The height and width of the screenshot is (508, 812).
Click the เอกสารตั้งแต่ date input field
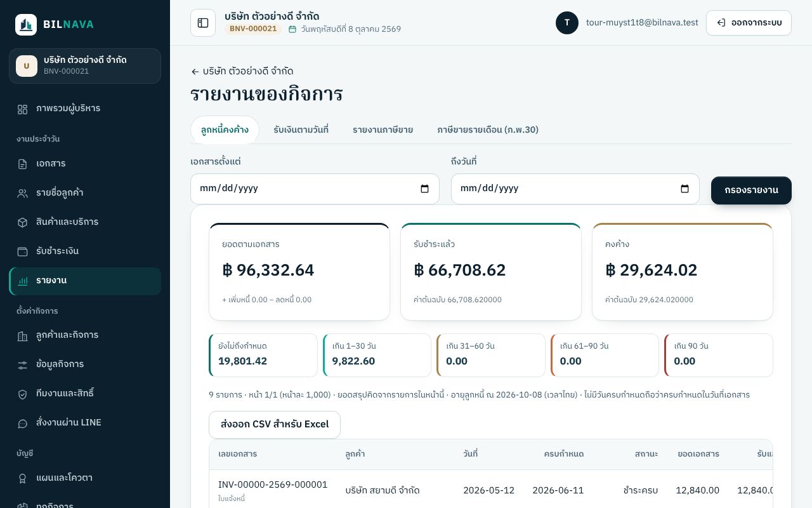pyautogui.click(x=315, y=189)
